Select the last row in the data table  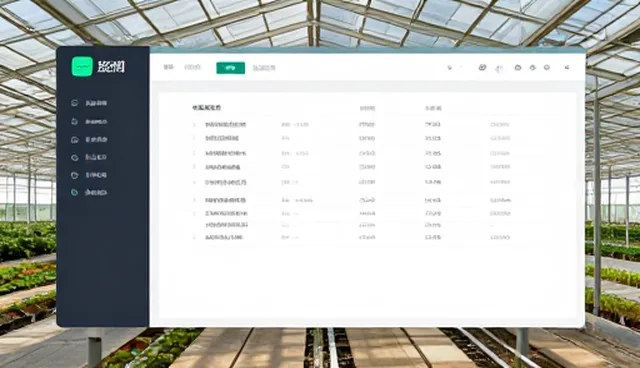click(x=351, y=237)
